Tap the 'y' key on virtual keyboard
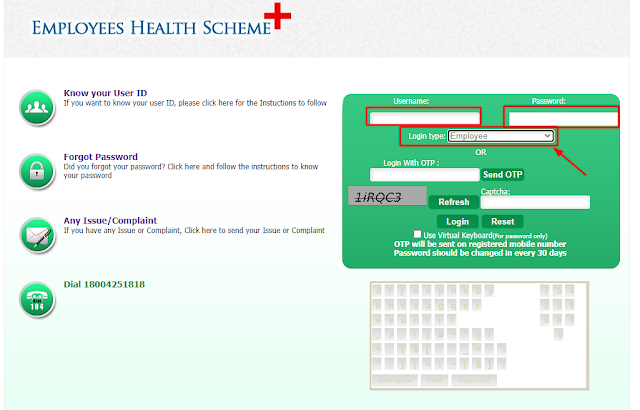Image resolution: width=640 pixels, height=410 pixels. point(489,290)
